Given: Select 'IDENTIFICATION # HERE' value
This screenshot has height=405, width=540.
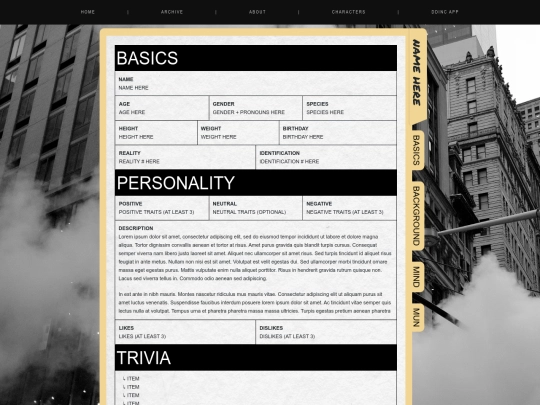Looking at the screenshot, I should coord(289,162).
